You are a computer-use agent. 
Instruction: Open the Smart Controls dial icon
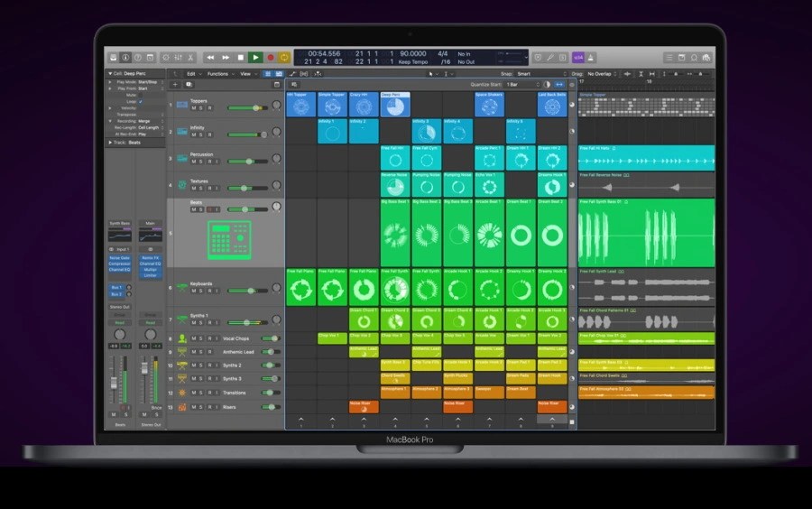166,58
